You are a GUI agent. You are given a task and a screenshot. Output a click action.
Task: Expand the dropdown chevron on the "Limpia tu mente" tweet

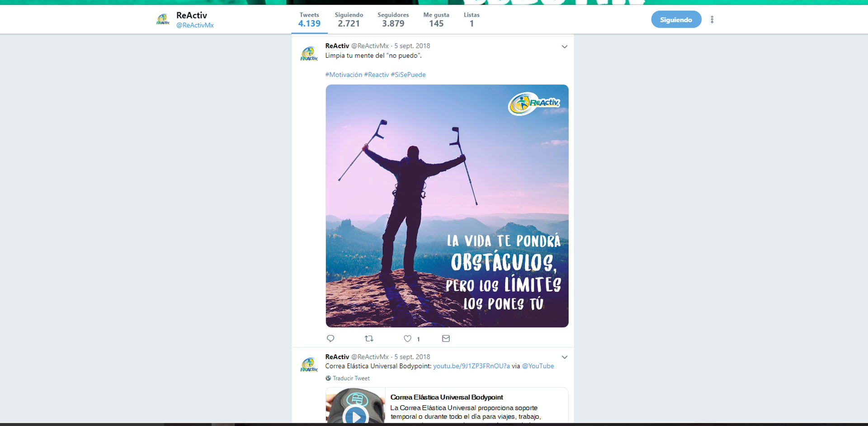[x=564, y=47]
